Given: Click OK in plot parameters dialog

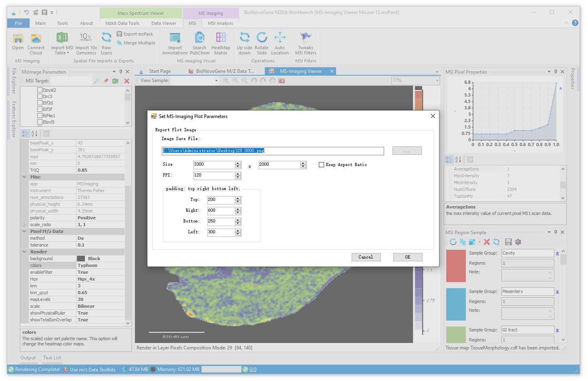Looking at the screenshot, I should 407,257.
